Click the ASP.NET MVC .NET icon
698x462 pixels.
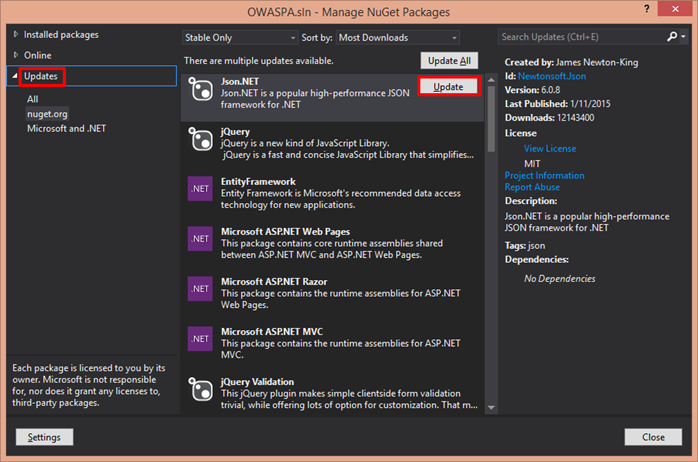pos(200,339)
